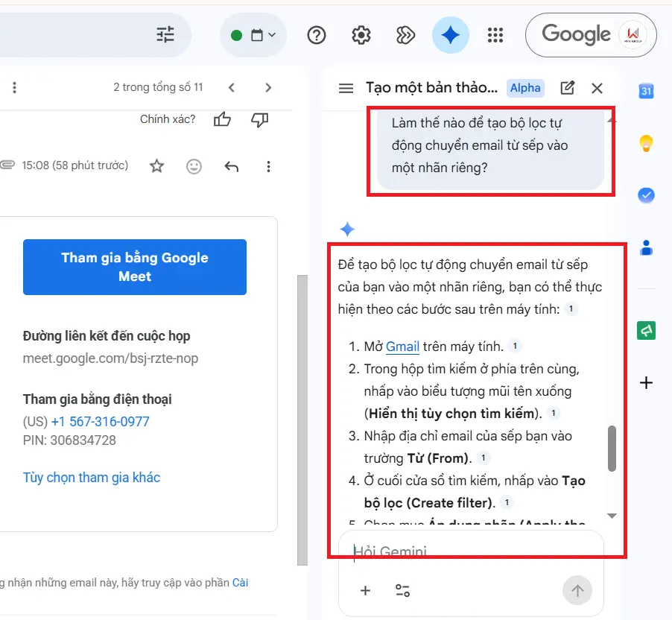Open the meet.google.com/bsj-rzte-nop link
The height and width of the screenshot is (620, 672).
point(110,358)
